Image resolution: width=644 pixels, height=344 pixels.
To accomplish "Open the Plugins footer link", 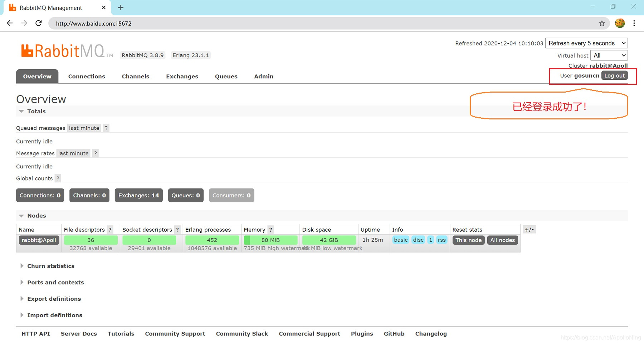I will [x=362, y=334].
